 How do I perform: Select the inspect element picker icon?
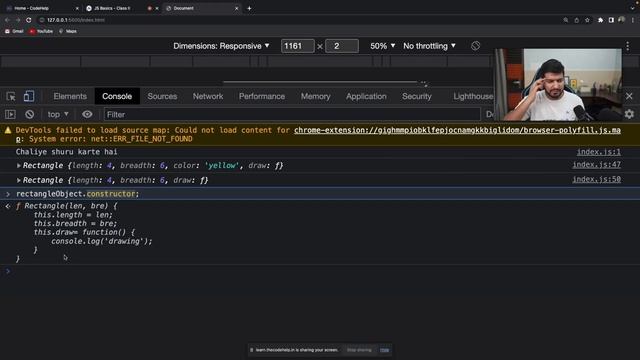coord(11,96)
